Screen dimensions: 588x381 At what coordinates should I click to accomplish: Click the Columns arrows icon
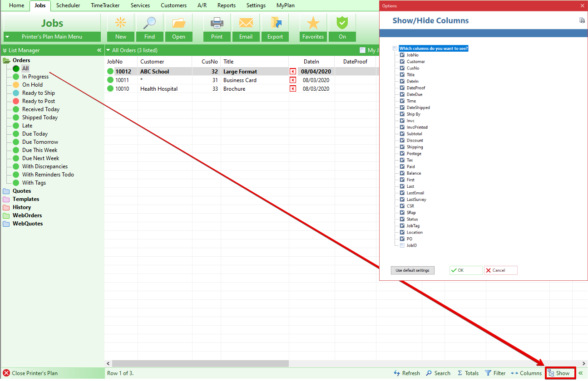514,373
